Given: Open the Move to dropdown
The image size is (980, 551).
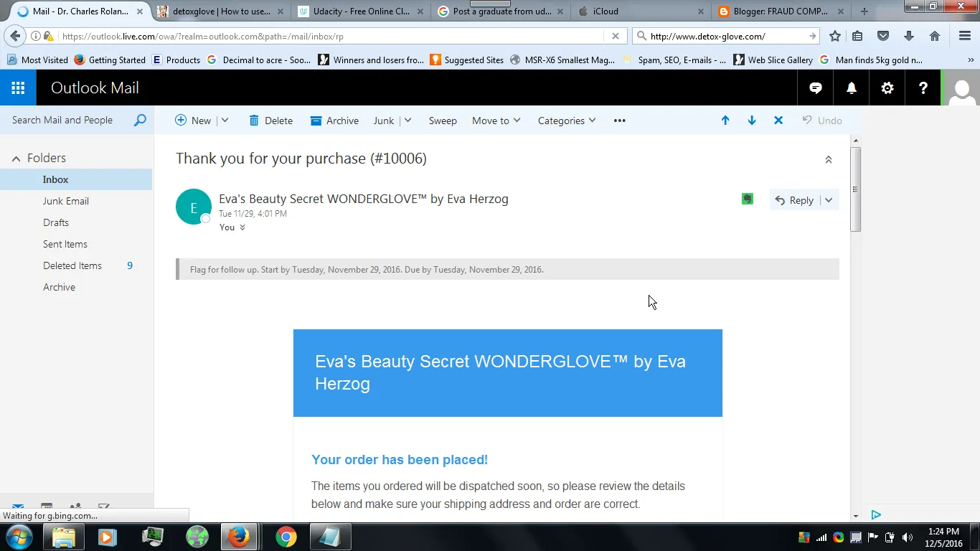Looking at the screenshot, I should click(496, 121).
